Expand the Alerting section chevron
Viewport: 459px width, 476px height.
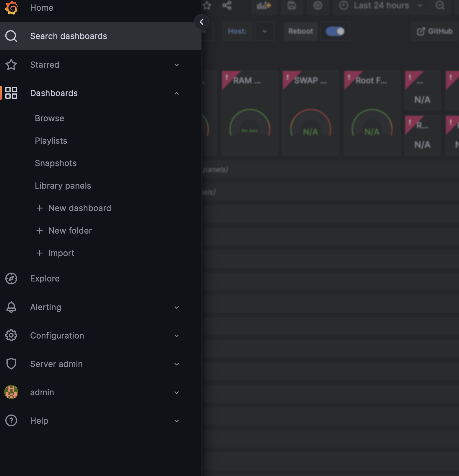pyautogui.click(x=177, y=307)
